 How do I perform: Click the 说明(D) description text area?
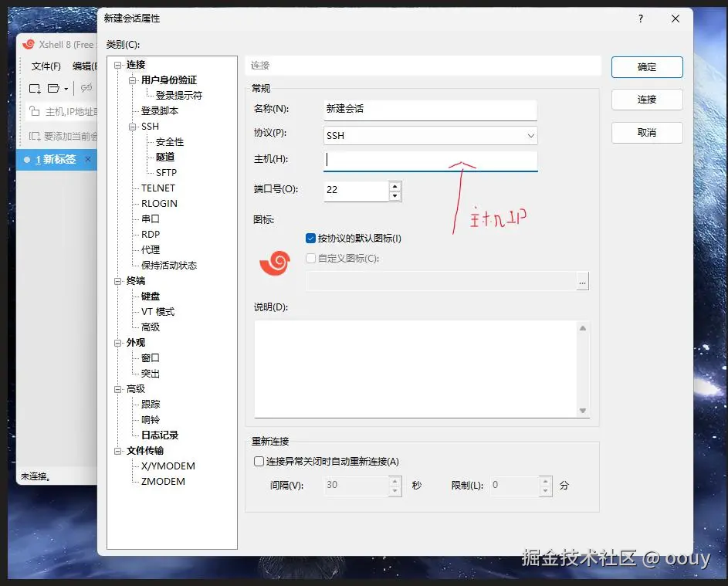coord(416,369)
